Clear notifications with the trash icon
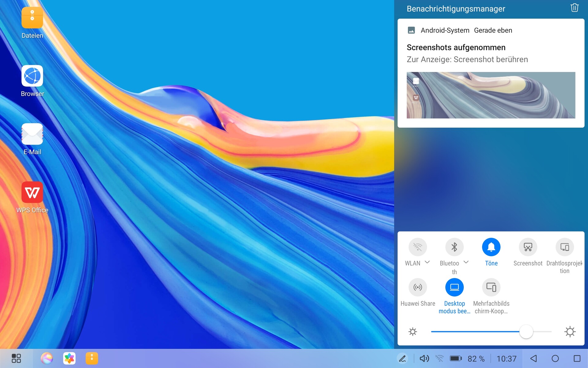Image resolution: width=588 pixels, height=368 pixels. [574, 8]
